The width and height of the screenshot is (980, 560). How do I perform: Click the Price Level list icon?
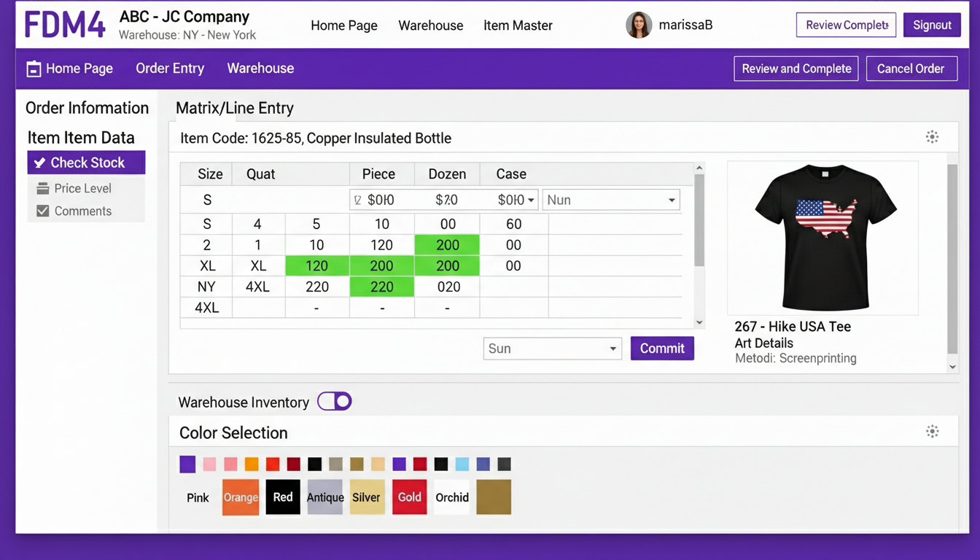click(43, 189)
